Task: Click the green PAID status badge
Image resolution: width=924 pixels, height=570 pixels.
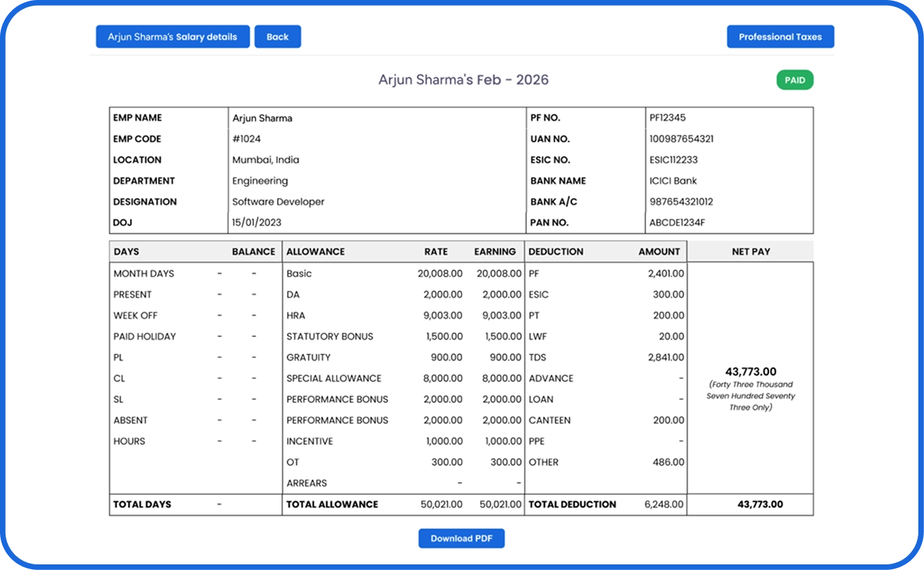Action: point(795,80)
